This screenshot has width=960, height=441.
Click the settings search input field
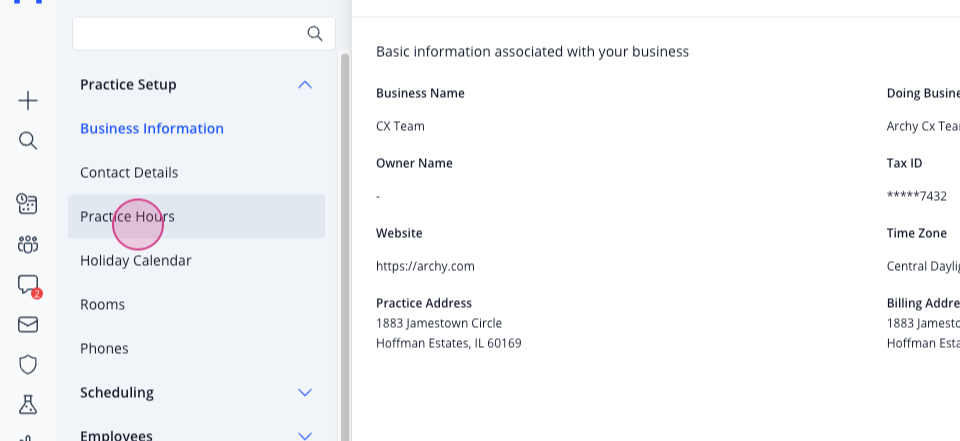click(x=204, y=34)
